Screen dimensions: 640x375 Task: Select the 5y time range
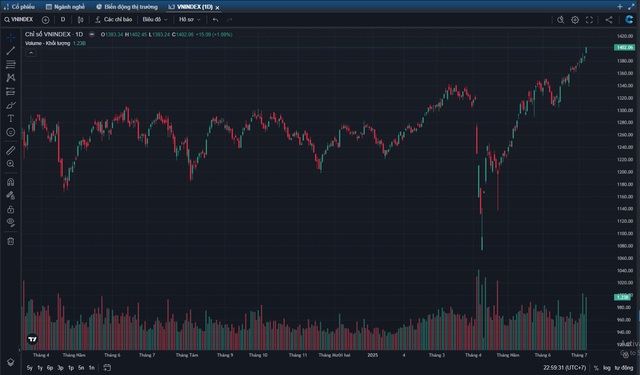click(29, 368)
